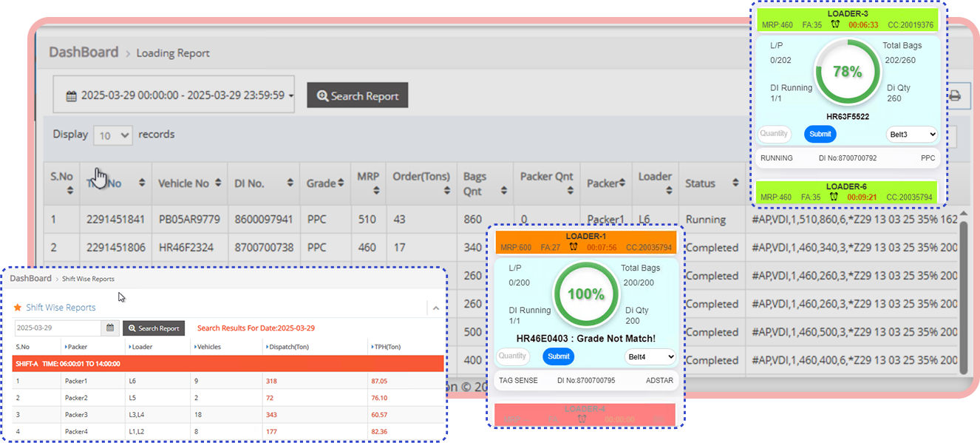
Task: Open the Display records count dropdown
Action: click(113, 135)
